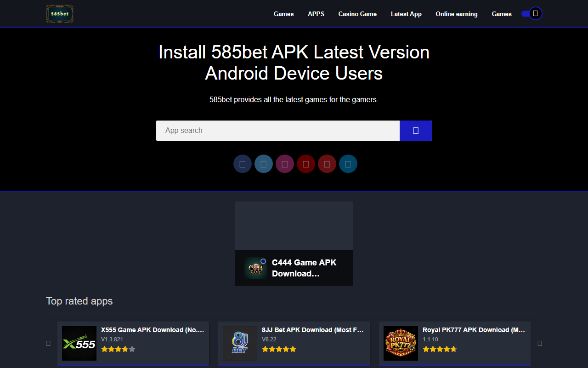588x368 pixels.
Task: Click the Royal PK777 star rating
Action: (440, 349)
